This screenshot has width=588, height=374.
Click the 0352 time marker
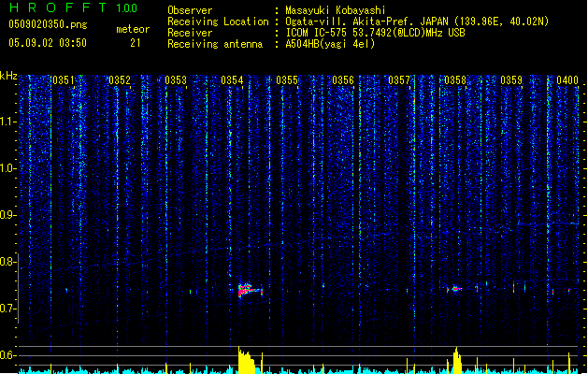tap(120, 80)
